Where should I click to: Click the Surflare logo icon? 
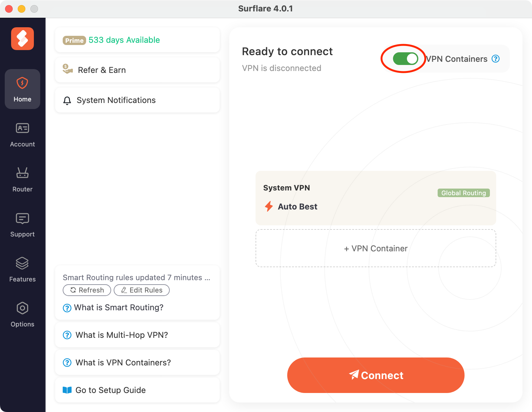pos(22,38)
